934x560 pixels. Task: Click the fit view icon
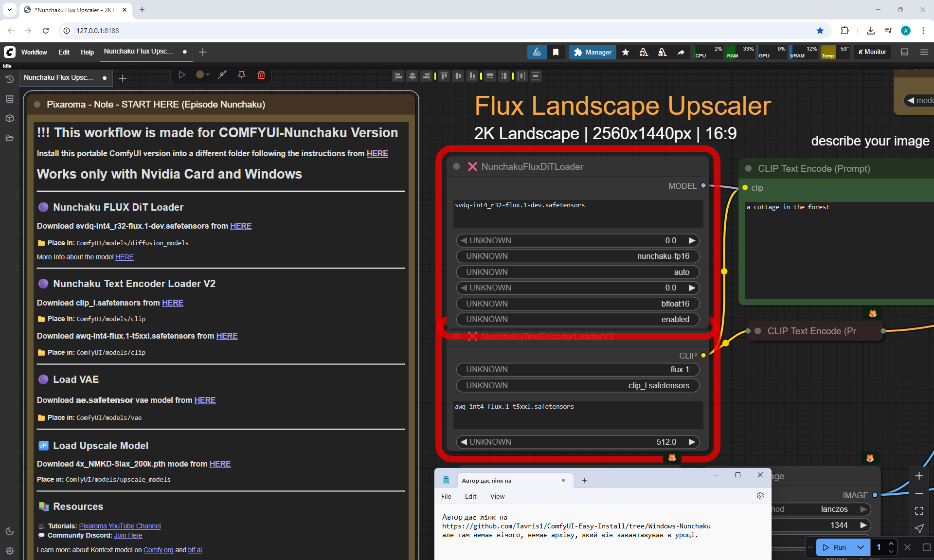pos(919,511)
